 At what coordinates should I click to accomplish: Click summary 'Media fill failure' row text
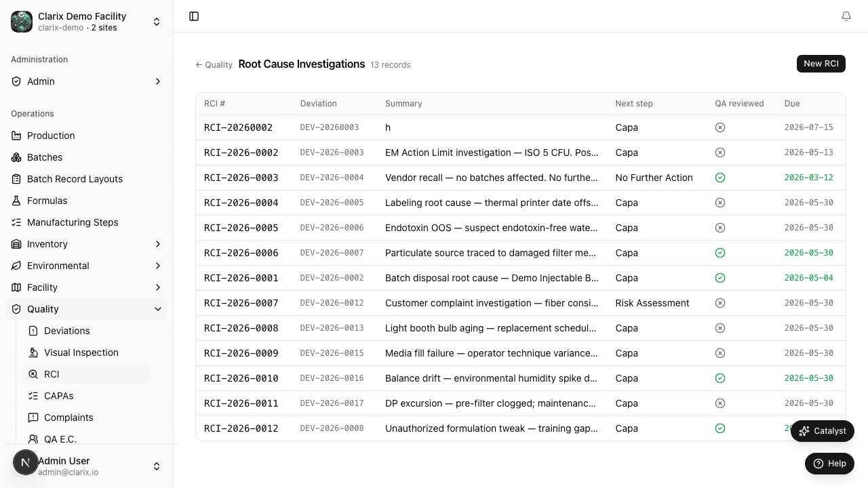tap(491, 353)
